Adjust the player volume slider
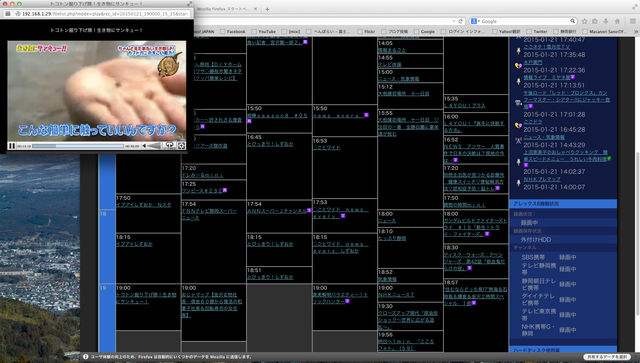Image resolution: width=640 pixels, height=363 pixels. 153,146
